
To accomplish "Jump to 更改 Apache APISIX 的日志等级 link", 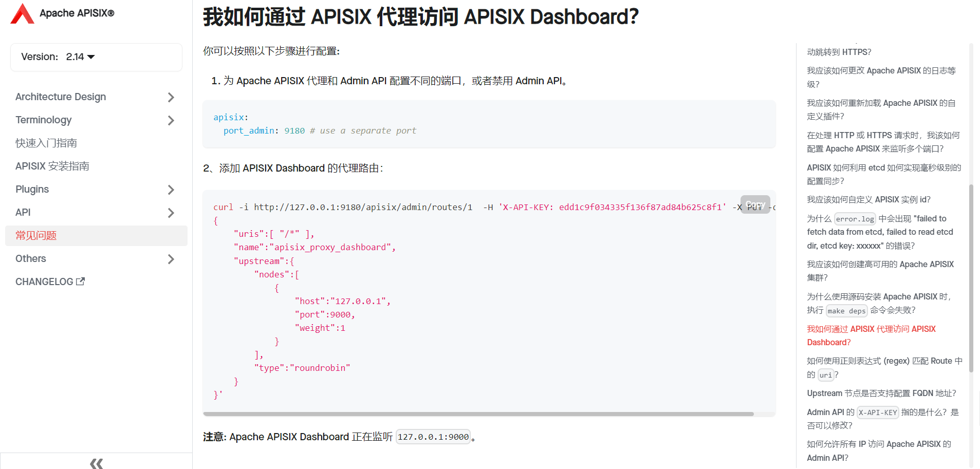I will tap(881, 77).
